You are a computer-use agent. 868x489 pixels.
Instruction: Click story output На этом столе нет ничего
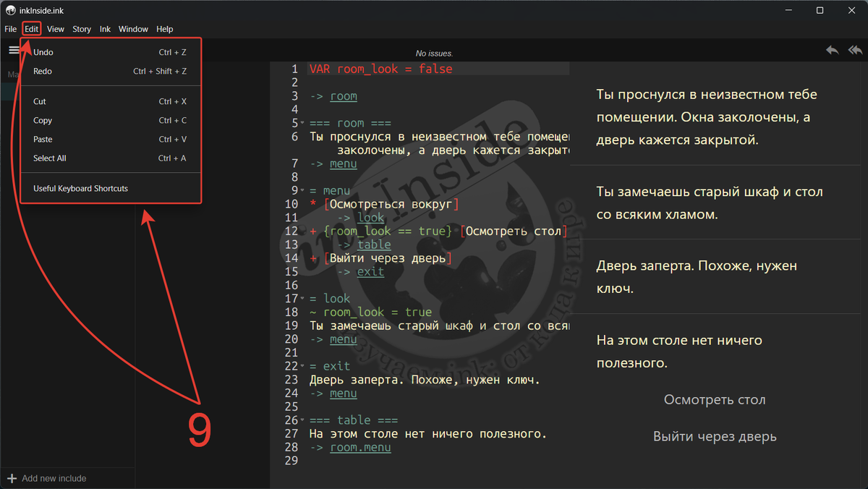(x=679, y=351)
